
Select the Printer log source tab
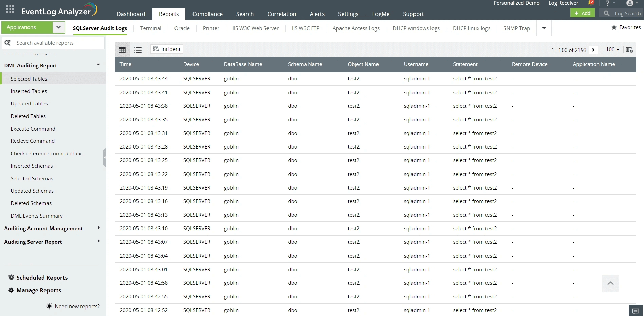click(x=211, y=28)
